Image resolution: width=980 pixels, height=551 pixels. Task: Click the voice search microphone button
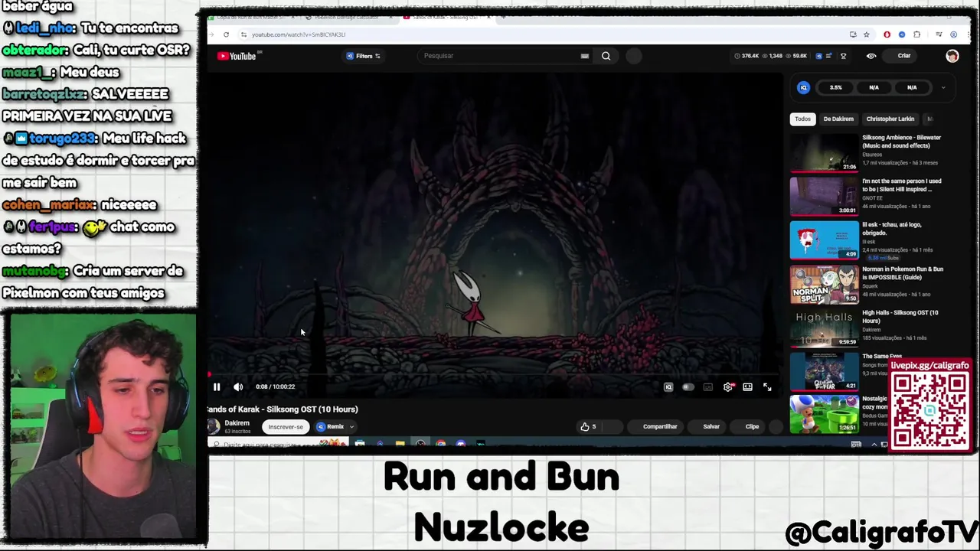(633, 56)
